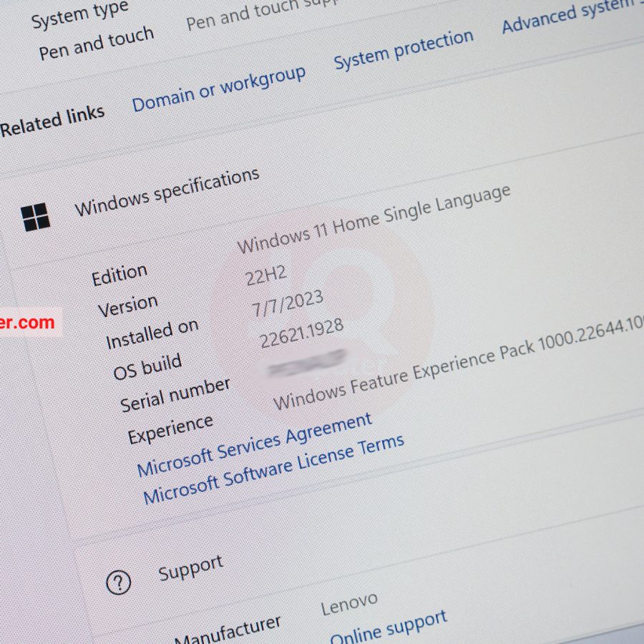
Task: Select the Windows Feature Experience Pack value
Action: [459, 363]
